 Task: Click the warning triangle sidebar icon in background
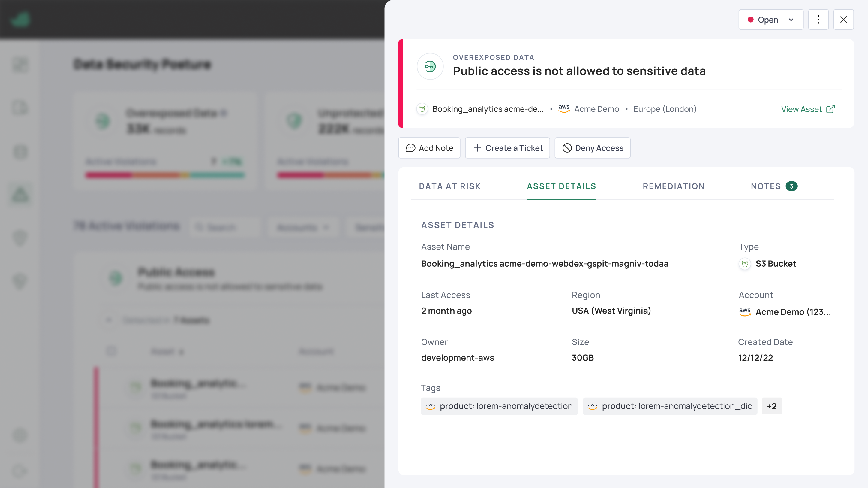coord(20,194)
